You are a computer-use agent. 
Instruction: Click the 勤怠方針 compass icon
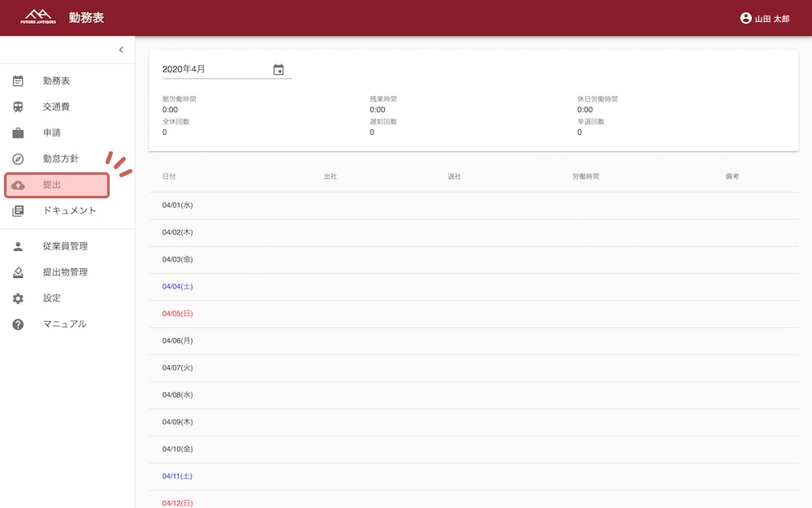[x=18, y=159]
